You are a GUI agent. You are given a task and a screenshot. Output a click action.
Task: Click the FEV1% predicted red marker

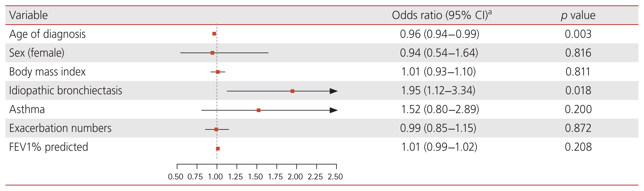(x=218, y=149)
